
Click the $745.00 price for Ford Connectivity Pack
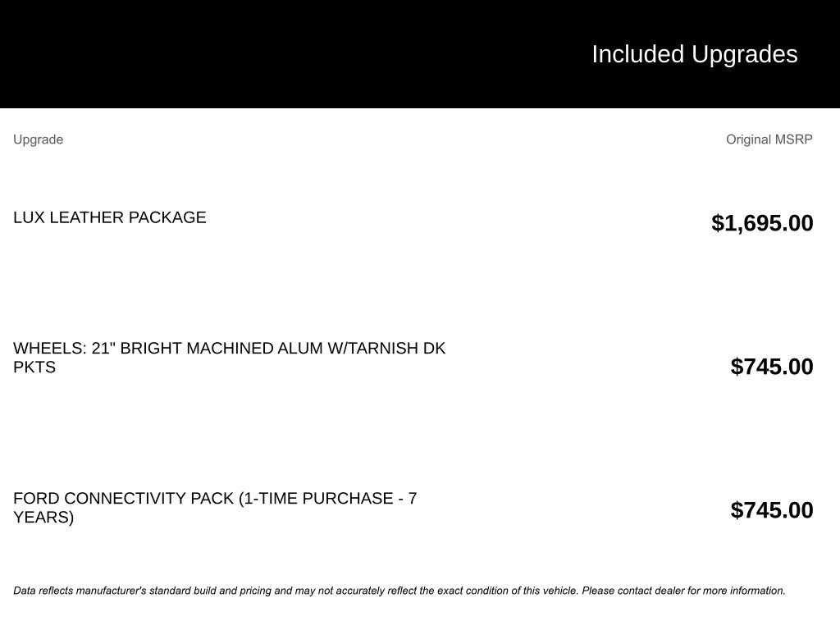772,510
